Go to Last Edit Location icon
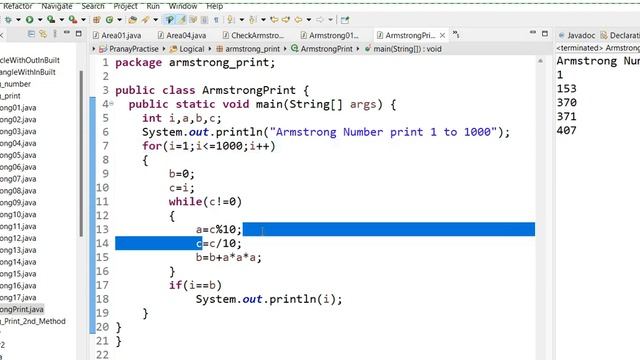 274,20
